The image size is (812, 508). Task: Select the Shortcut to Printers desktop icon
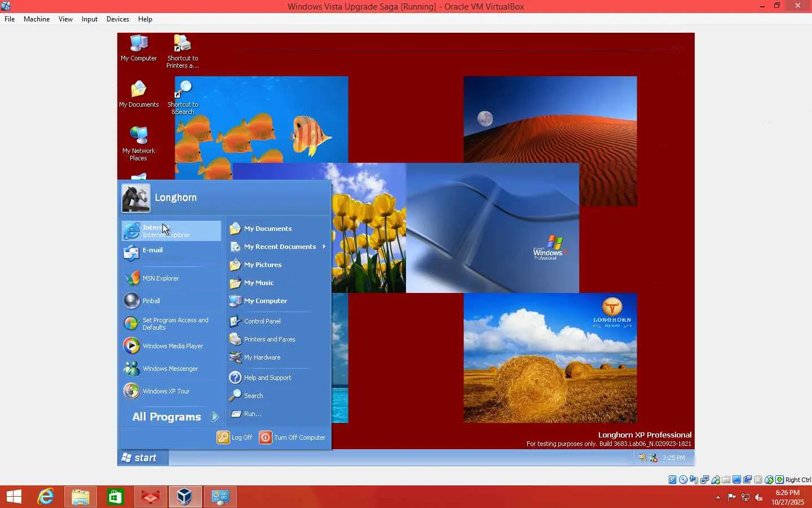pyautogui.click(x=183, y=51)
